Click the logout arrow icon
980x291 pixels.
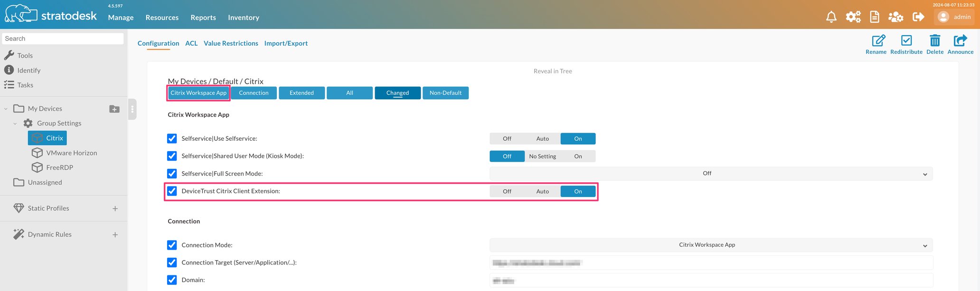[918, 17]
